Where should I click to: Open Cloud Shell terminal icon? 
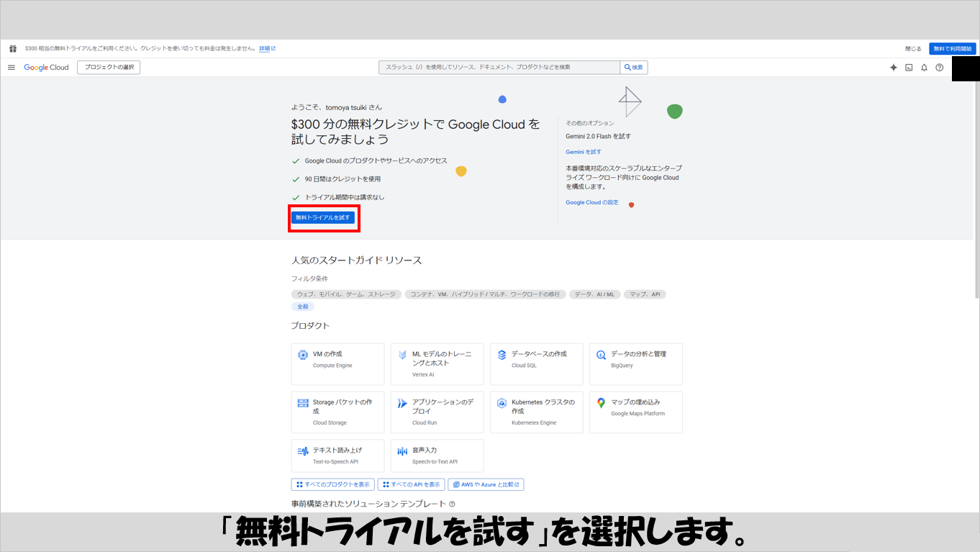tap(909, 68)
